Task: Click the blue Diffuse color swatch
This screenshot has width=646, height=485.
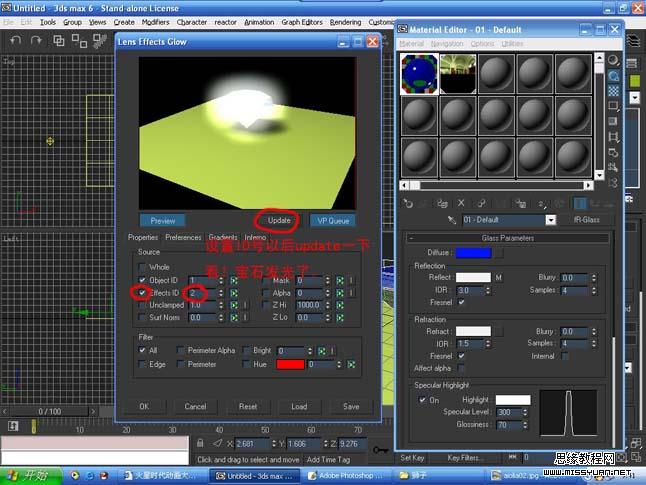Action: (x=473, y=253)
